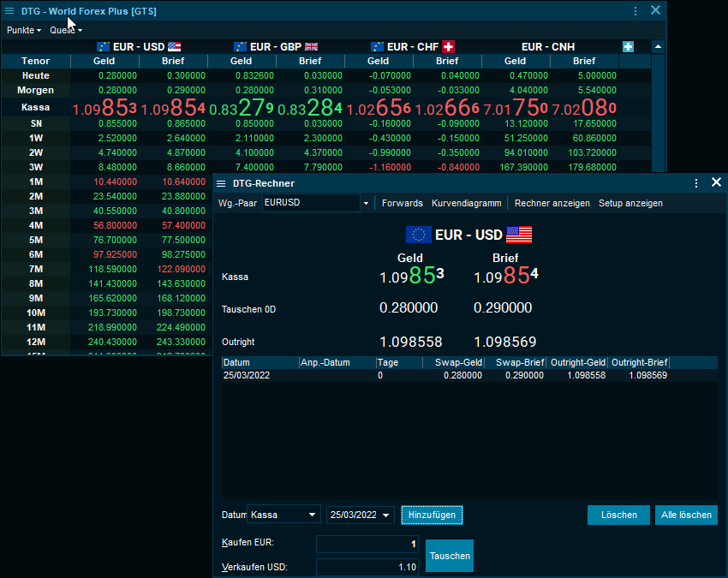
Task: Close the World Forex Plus window
Action: point(655,11)
